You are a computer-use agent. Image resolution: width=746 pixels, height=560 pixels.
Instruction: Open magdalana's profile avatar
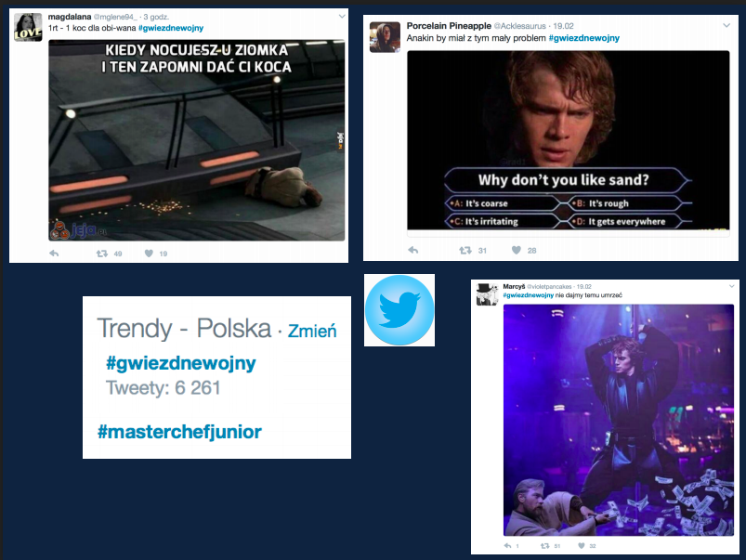pos(28,27)
